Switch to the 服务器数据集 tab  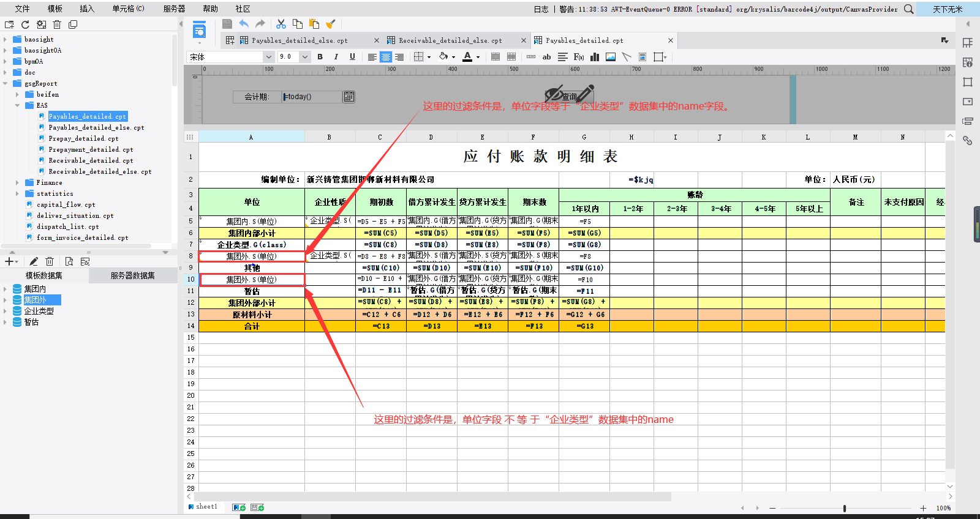pyautogui.click(x=133, y=276)
